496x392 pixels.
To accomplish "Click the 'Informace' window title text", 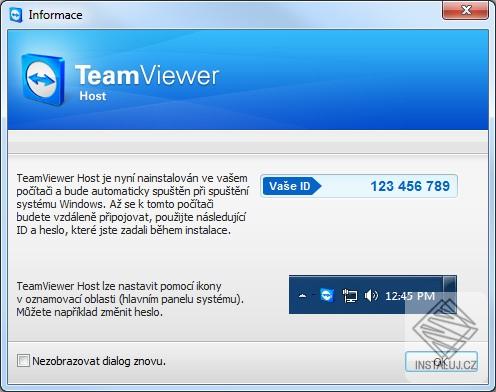I will 55,15.
